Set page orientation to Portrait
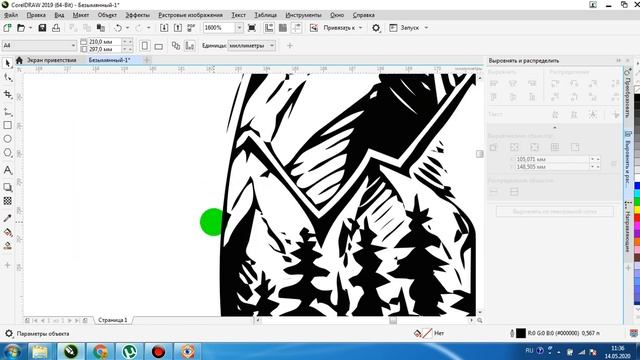Screen dimensions: 640x360 pyautogui.click(x=144, y=46)
